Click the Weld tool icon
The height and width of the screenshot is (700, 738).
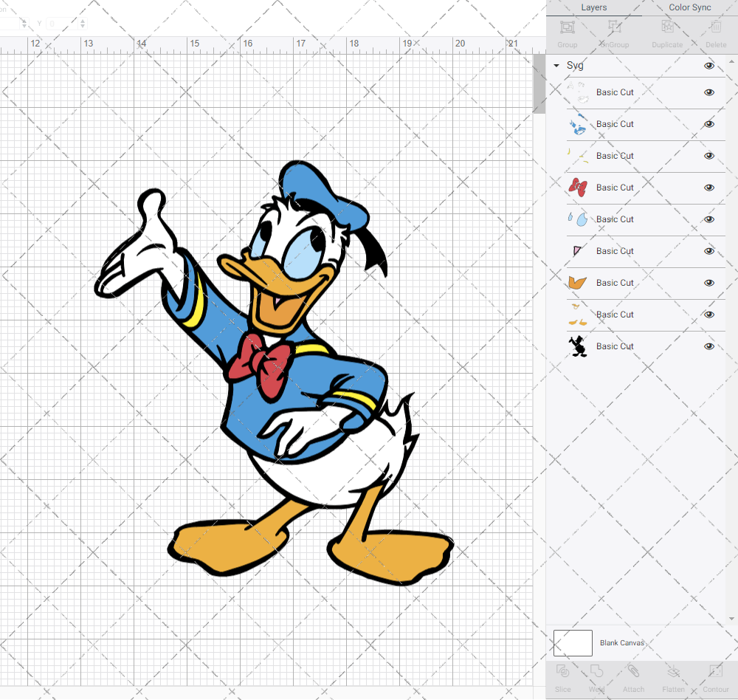(596, 670)
